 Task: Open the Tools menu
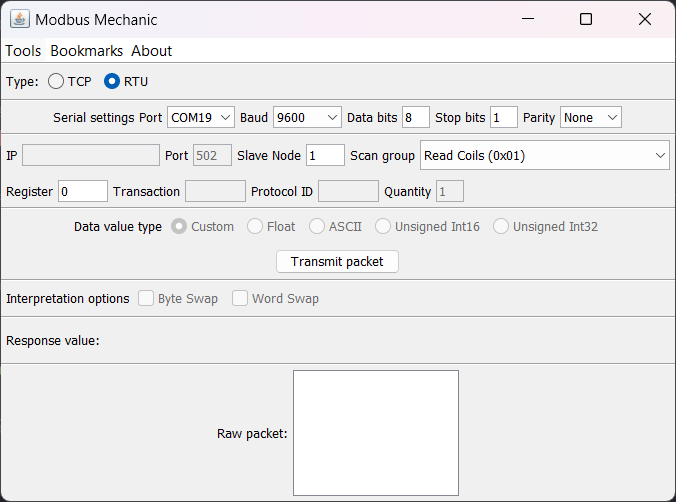[x=23, y=51]
